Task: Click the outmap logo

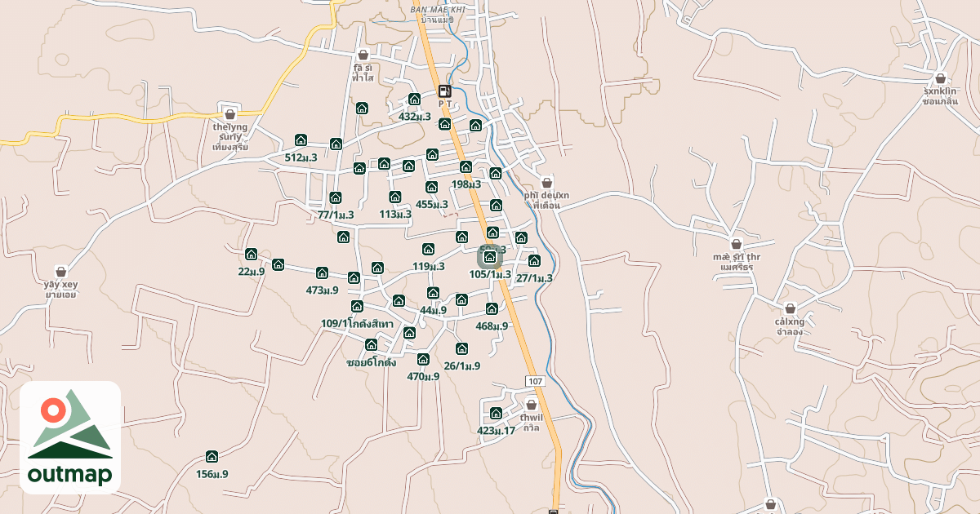Action: (x=70, y=437)
